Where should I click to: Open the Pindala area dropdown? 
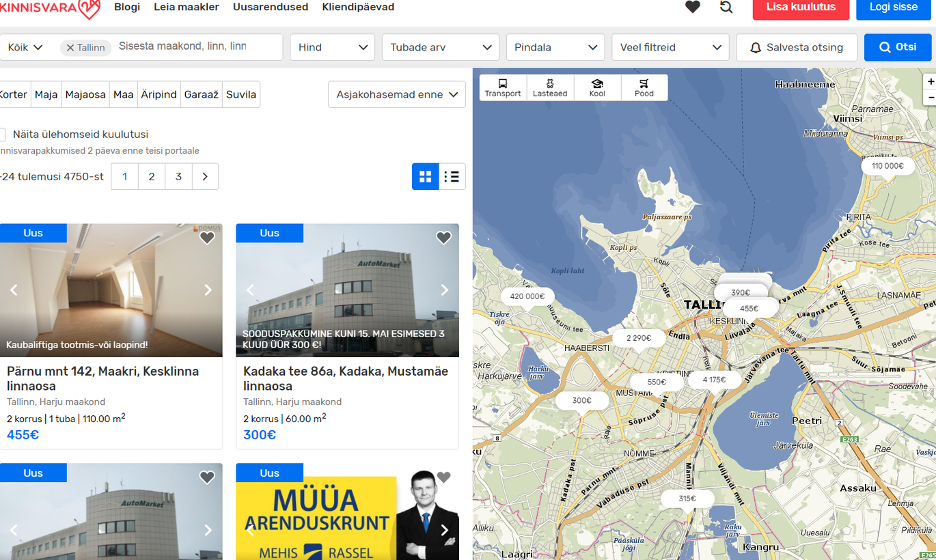(x=555, y=47)
